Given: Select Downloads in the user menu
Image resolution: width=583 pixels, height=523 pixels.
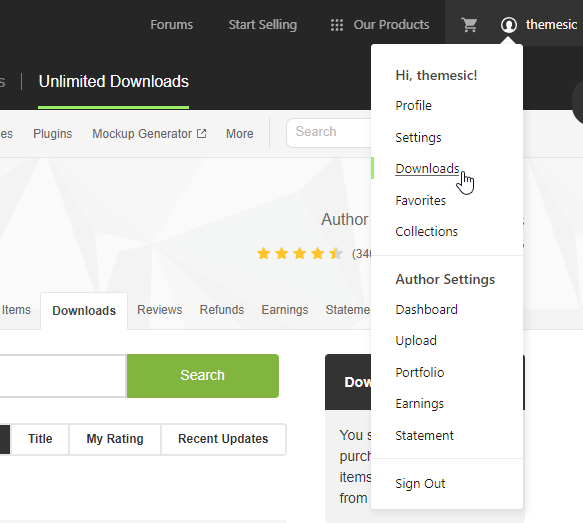Looking at the screenshot, I should [x=427, y=169].
